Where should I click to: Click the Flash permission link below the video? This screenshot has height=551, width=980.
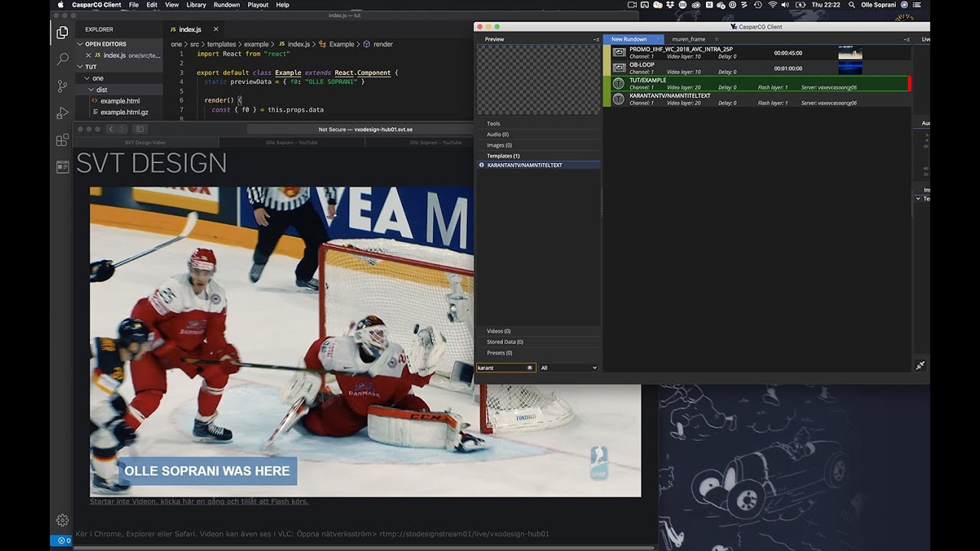[x=199, y=501]
